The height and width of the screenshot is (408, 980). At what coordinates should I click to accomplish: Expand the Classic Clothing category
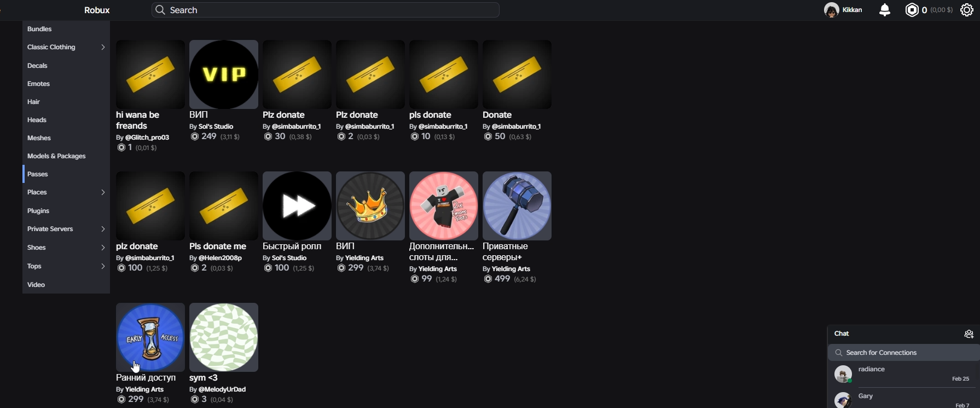pyautogui.click(x=66, y=47)
